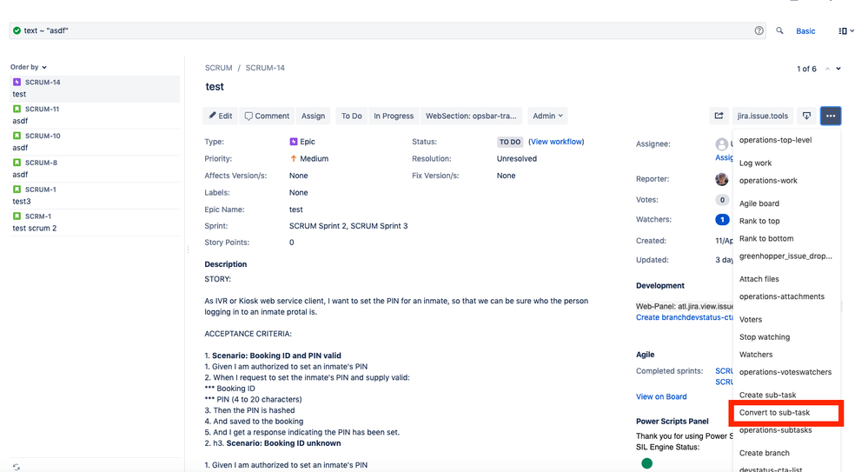Click the SCRUM-8 story type icon
Screen dimensions: 868x472
coord(17,163)
